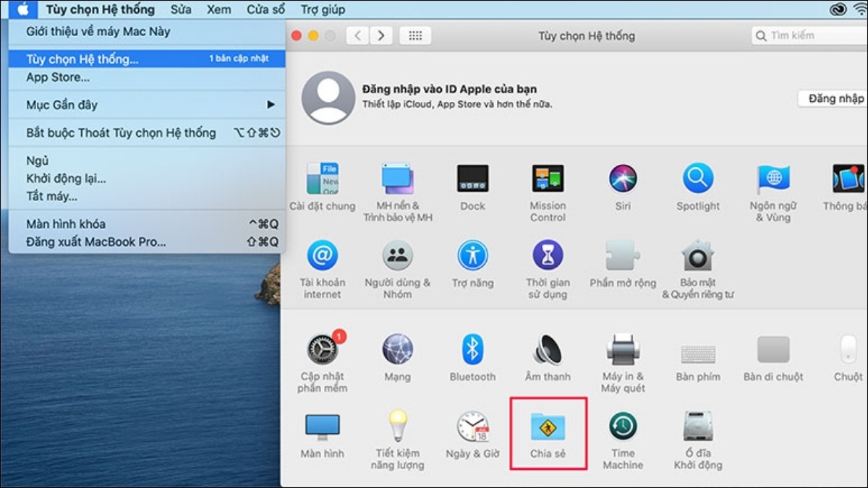
Task: Go forward with the right arrow button
Action: coord(381,35)
